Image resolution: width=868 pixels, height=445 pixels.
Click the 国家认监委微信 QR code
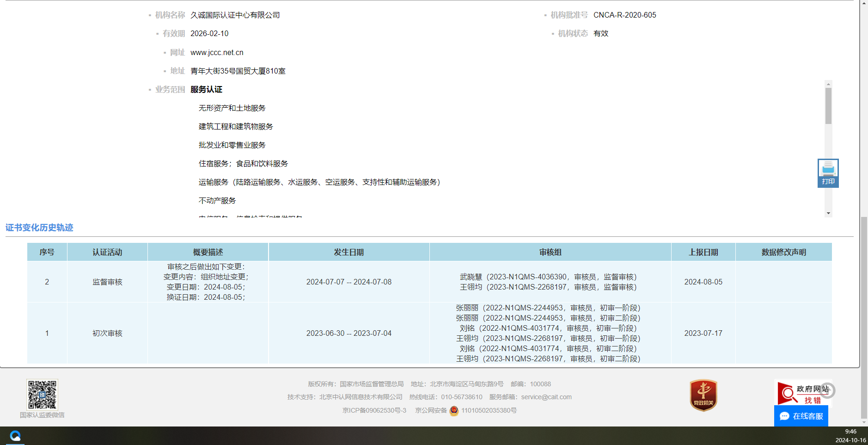tap(42, 395)
